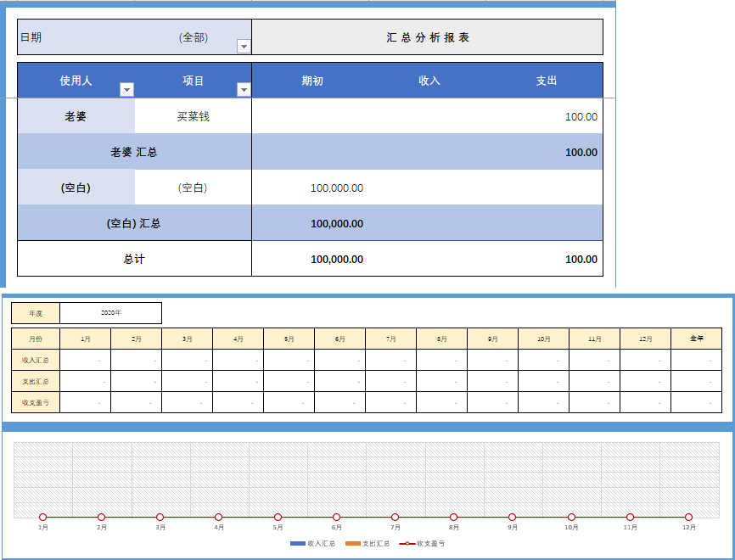Screen dimensions: 735x560
Task: Click the chart line marker above 12月
Action: point(688,517)
